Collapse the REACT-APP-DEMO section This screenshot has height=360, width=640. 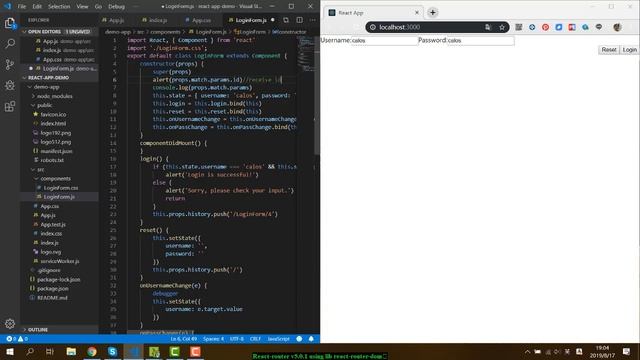pos(59,78)
